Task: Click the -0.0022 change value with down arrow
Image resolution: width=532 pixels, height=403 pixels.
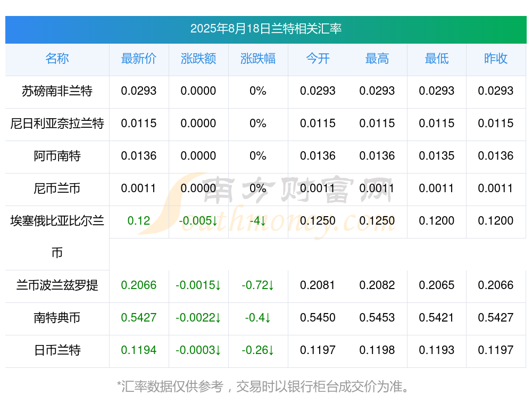Action: [198, 318]
